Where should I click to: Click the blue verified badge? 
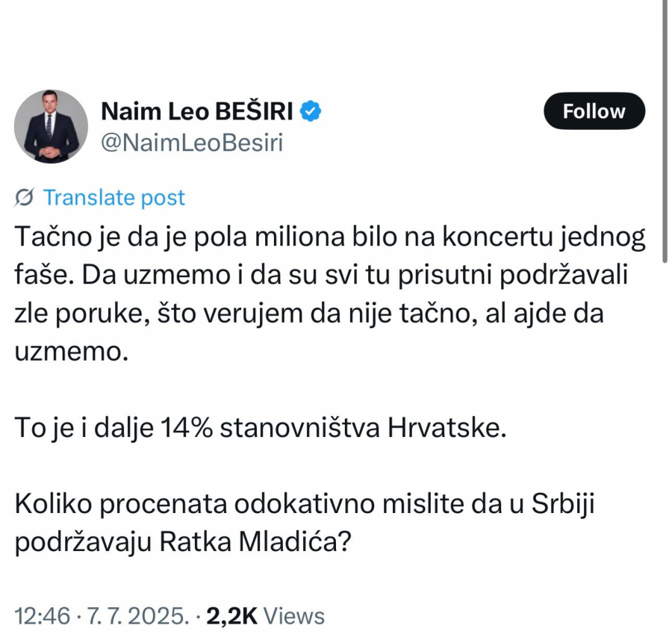click(x=311, y=112)
